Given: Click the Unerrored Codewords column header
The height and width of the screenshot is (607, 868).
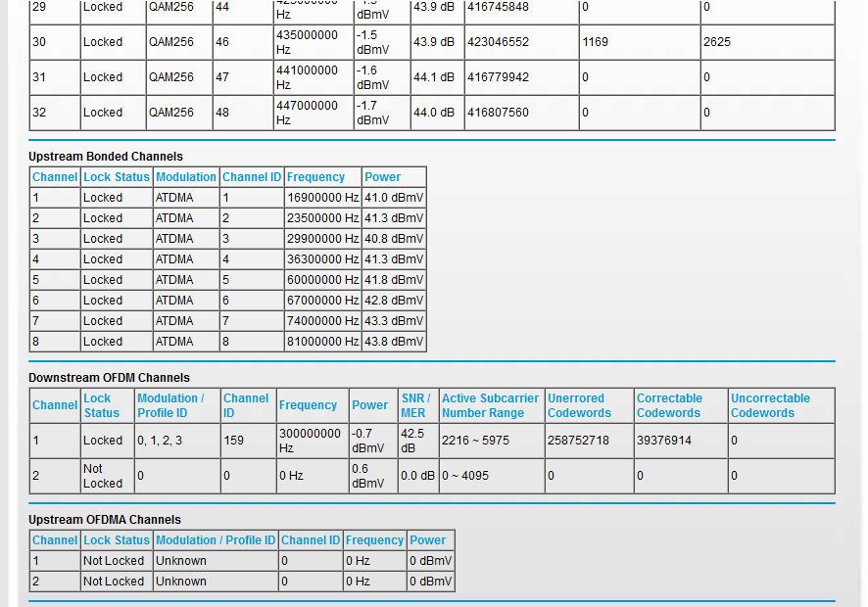Looking at the screenshot, I should 579,405.
